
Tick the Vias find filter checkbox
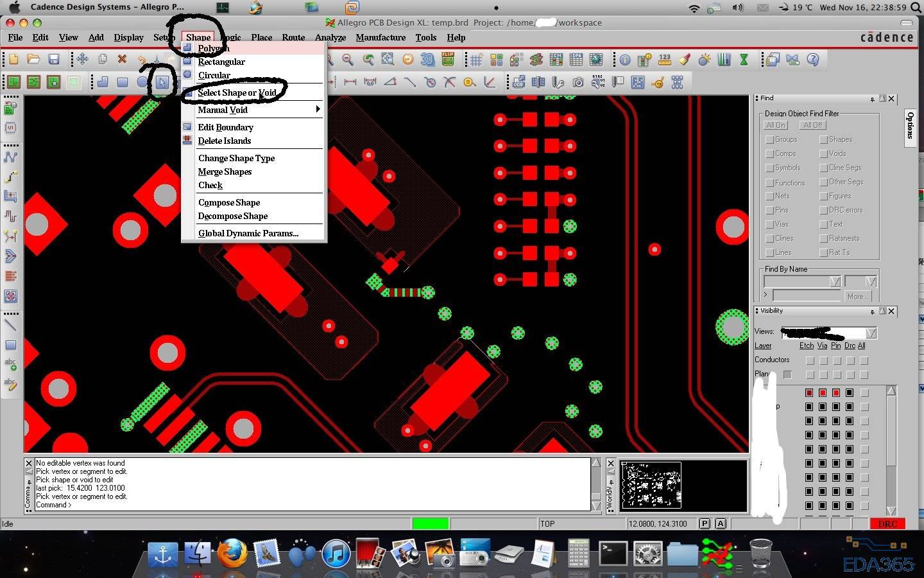click(769, 224)
